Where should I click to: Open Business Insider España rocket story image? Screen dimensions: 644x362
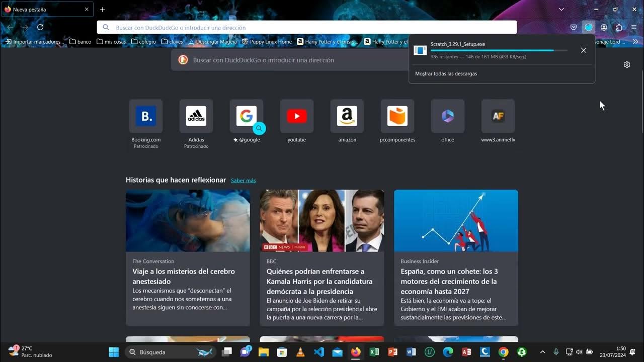pyautogui.click(x=456, y=221)
